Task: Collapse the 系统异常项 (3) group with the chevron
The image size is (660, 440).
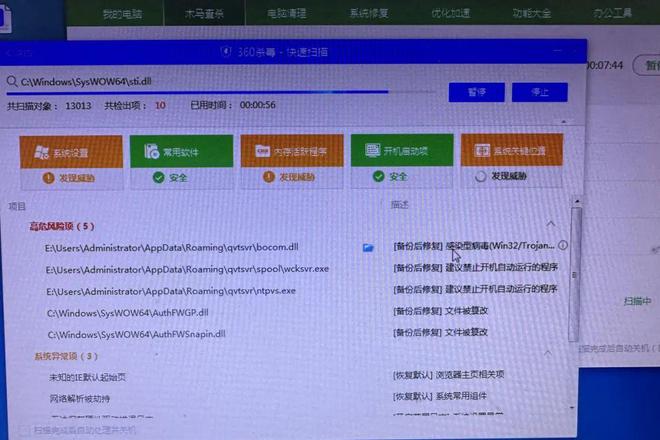Action: click(x=547, y=353)
